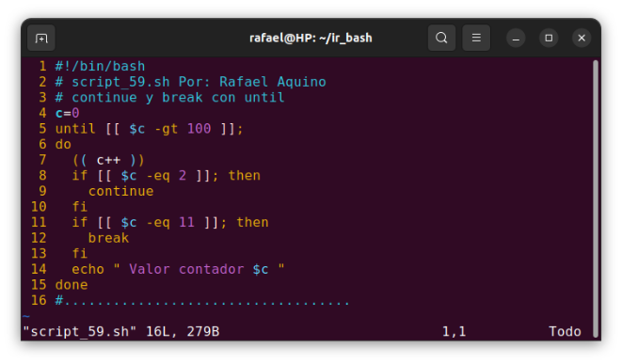
Task: Place cursor on the #!/bin/bash line
Action: (100, 66)
